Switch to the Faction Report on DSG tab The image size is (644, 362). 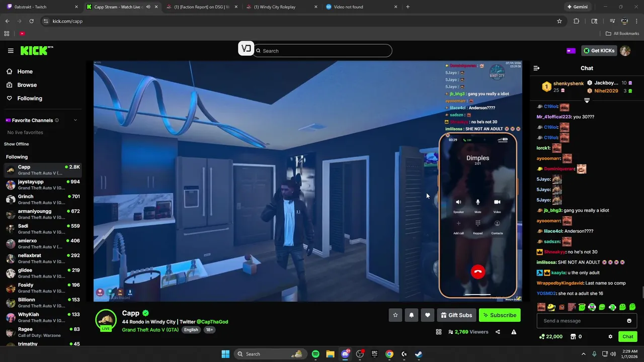click(201, 7)
